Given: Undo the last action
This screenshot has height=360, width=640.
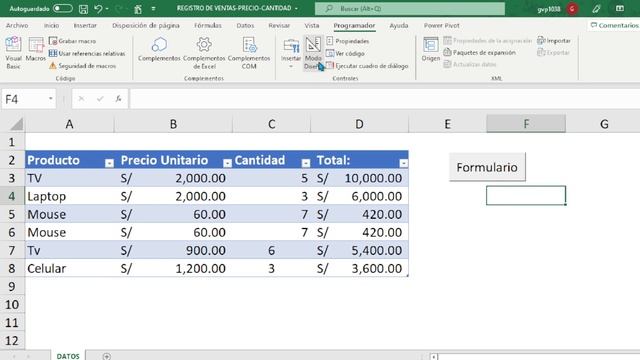Looking at the screenshot, I should pos(98,8).
